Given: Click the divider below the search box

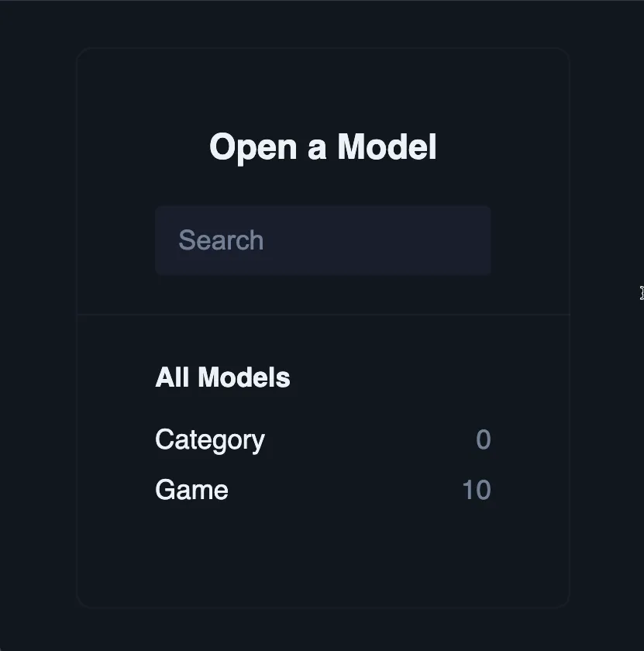Looking at the screenshot, I should pos(323,313).
